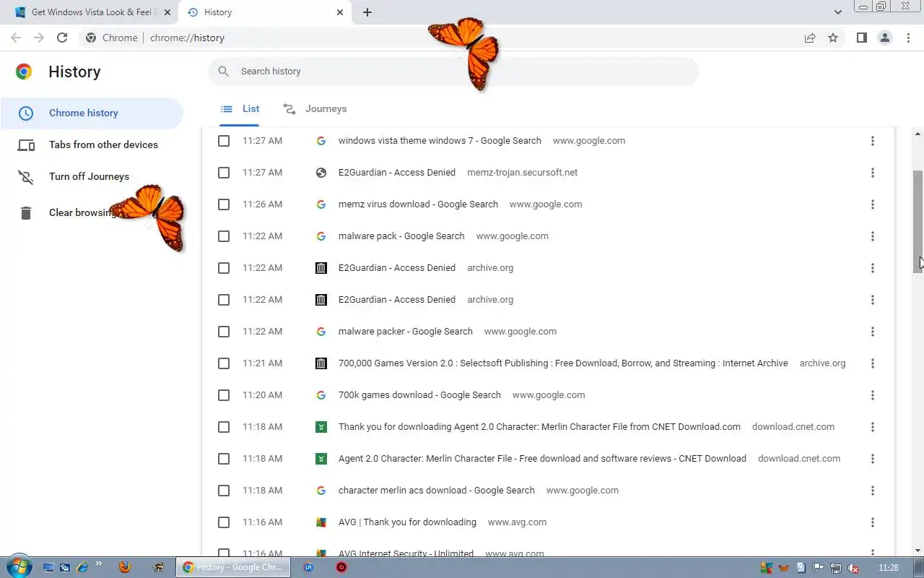Reload the page with the refresh icon
The width and height of the screenshot is (924, 578).
(x=62, y=38)
